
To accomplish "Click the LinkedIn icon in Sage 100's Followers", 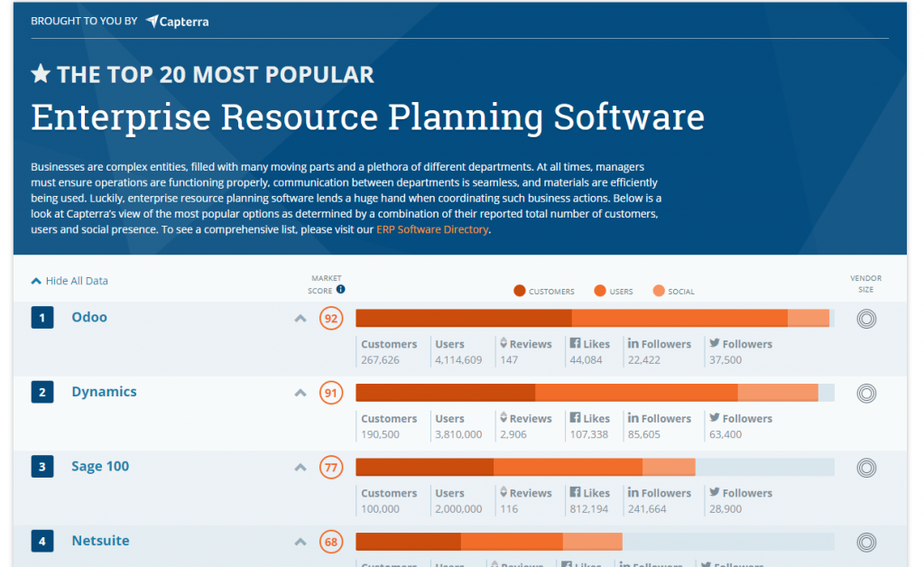I will 633,492.
